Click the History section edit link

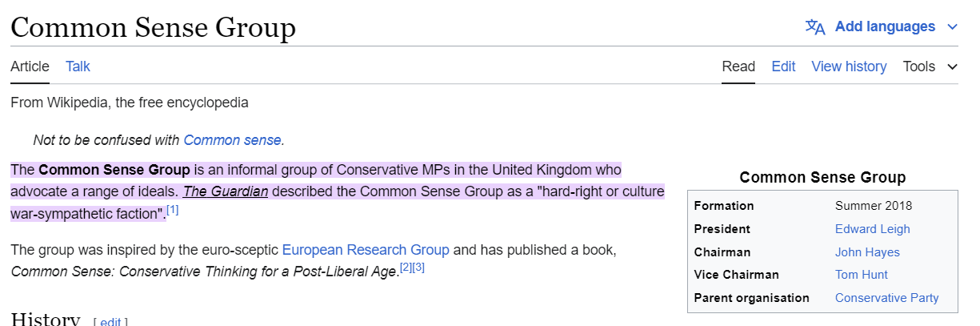pos(110,322)
